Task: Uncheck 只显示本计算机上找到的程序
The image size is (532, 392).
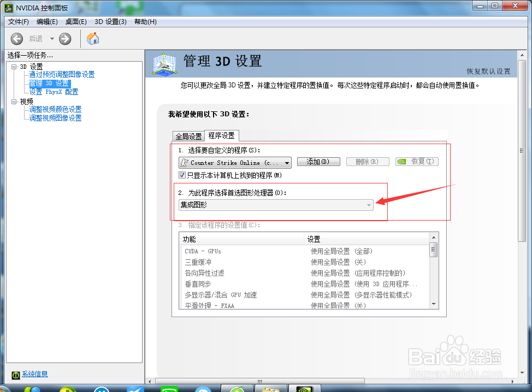Action: (183, 175)
